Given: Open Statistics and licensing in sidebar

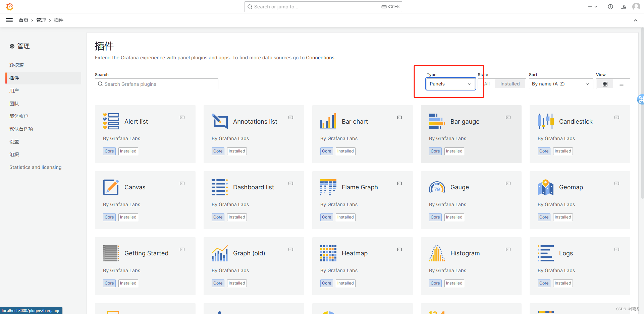Looking at the screenshot, I should pyautogui.click(x=36, y=167).
